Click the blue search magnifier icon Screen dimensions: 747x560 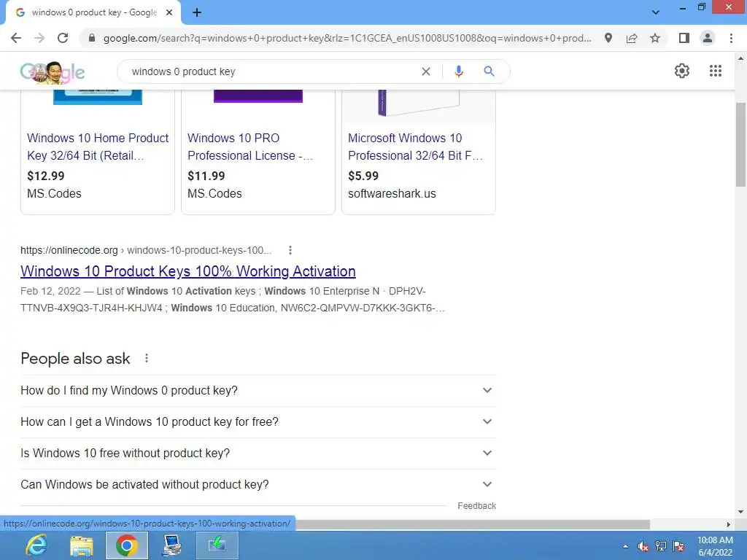(x=489, y=71)
